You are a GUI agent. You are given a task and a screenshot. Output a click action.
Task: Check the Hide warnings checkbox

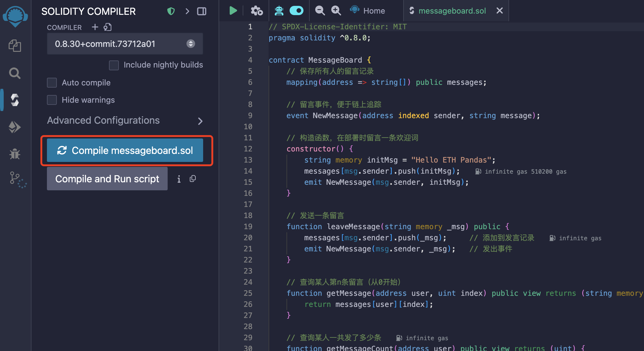52,100
